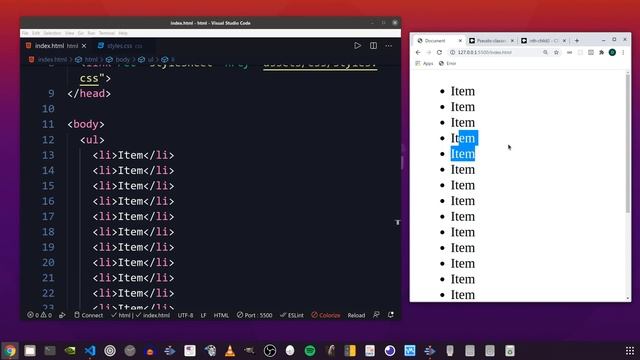Bookmark this page with the star icon
The width and height of the screenshot is (640, 360).
pos(556,52)
